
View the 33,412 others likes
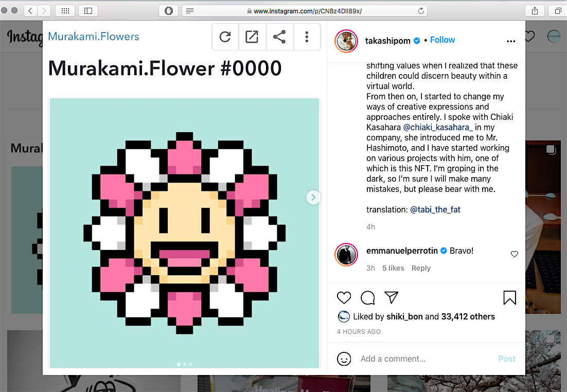coord(468,316)
